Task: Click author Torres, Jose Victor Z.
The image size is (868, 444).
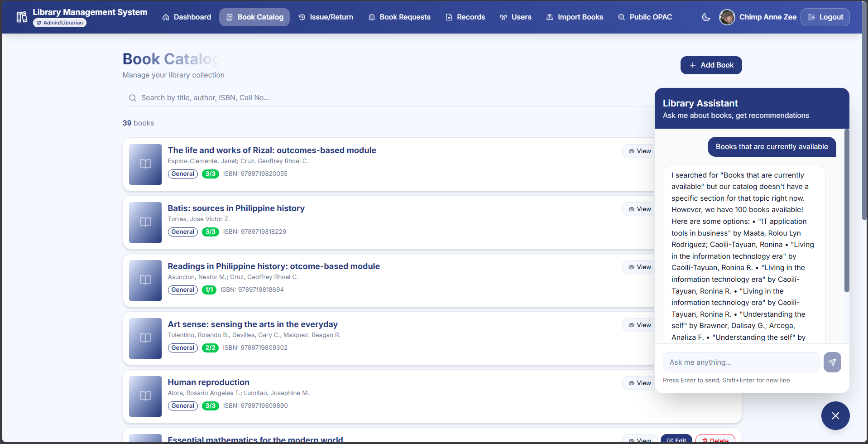Action: (199, 219)
